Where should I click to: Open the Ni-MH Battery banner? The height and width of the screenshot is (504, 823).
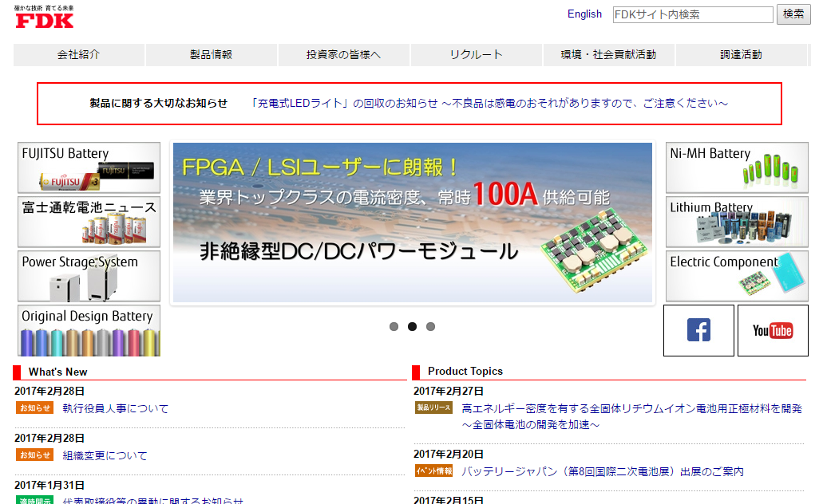[737, 167]
